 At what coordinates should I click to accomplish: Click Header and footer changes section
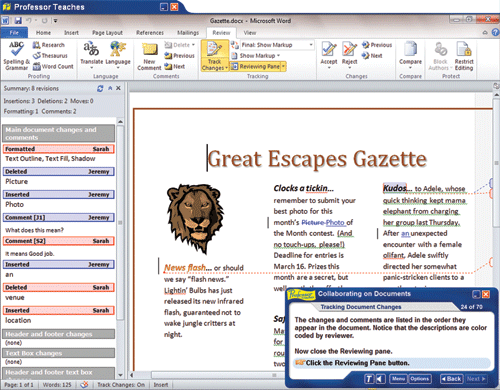(58, 334)
